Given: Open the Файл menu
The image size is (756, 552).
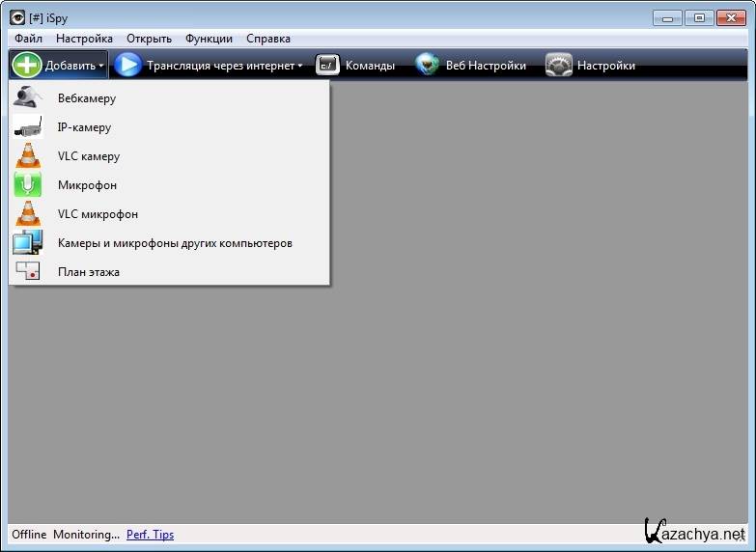Looking at the screenshot, I should [28, 39].
